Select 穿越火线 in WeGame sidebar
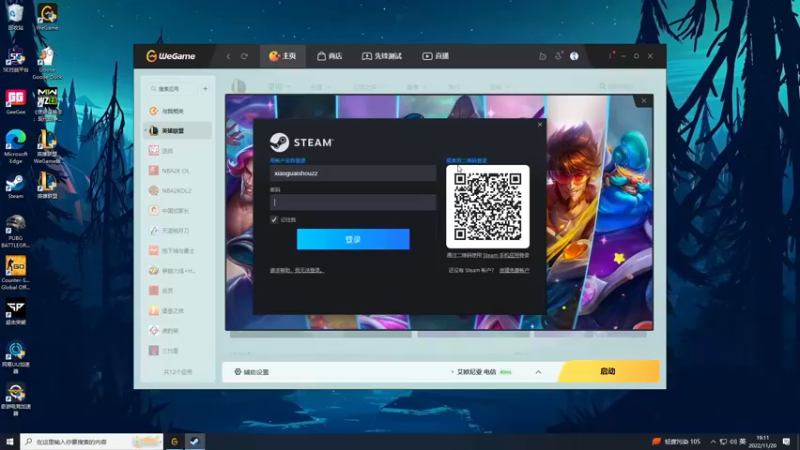The image size is (800, 450). pos(178,271)
